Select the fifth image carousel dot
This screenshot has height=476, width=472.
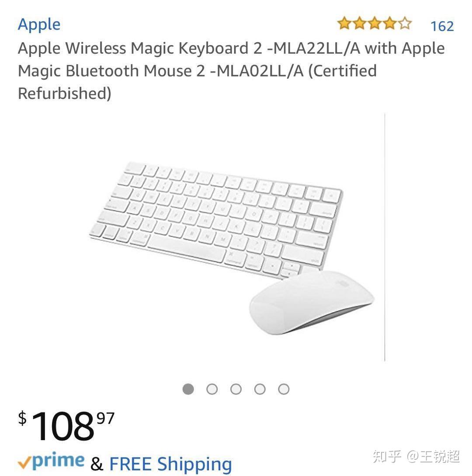pos(284,389)
